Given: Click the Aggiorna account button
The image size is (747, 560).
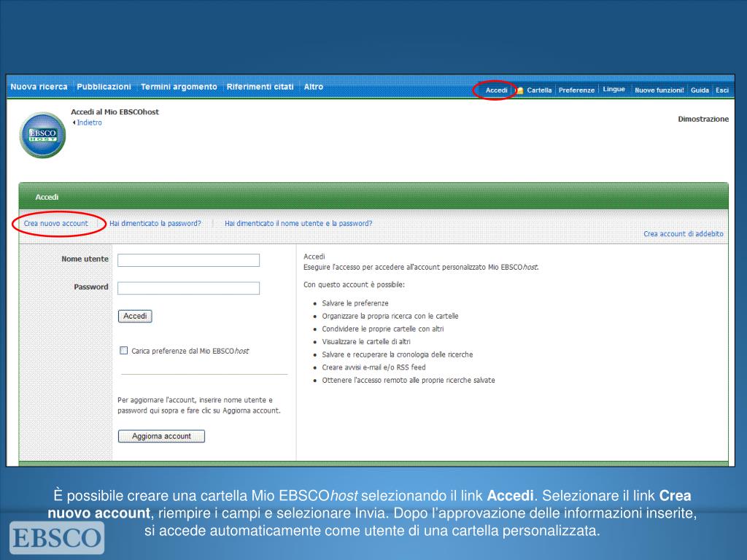Looking at the screenshot, I should point(161,436).
